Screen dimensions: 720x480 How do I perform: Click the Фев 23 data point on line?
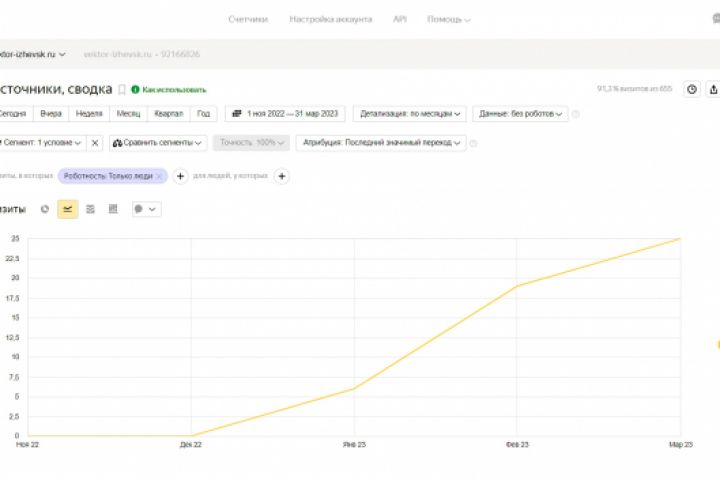coord(517,286)
